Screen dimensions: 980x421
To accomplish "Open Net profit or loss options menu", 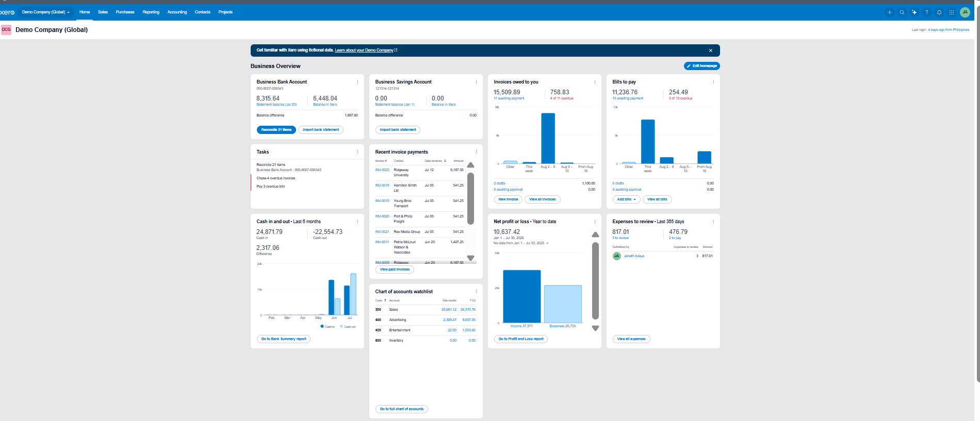I will coord(595,222).
